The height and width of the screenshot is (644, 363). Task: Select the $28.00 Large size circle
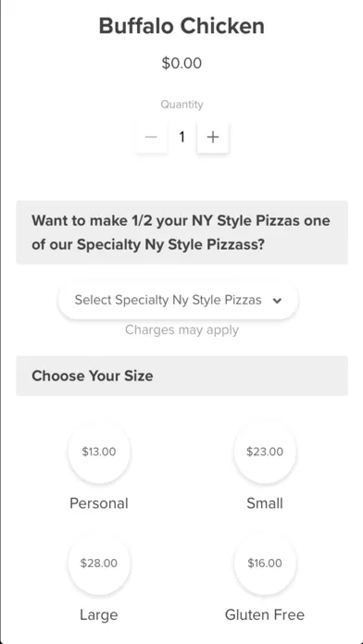pos(99,563)
